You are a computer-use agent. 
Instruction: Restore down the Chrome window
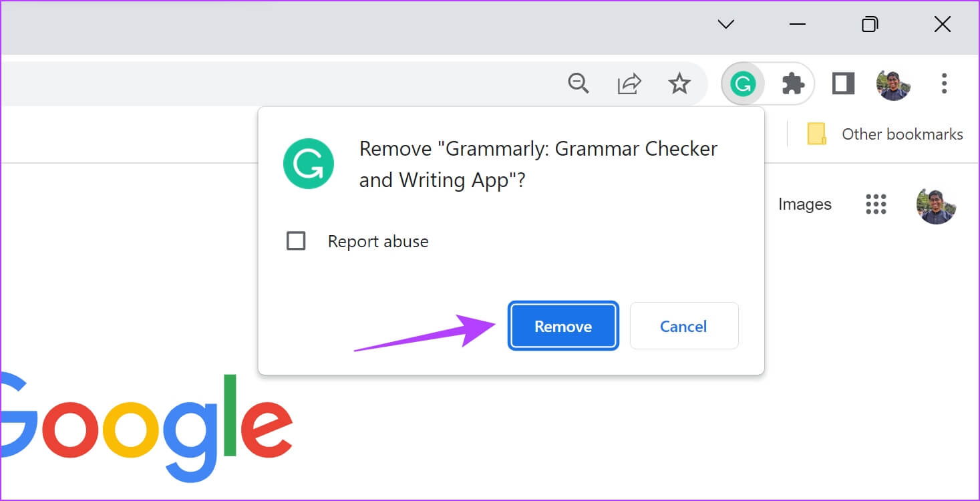coord(870,25)
